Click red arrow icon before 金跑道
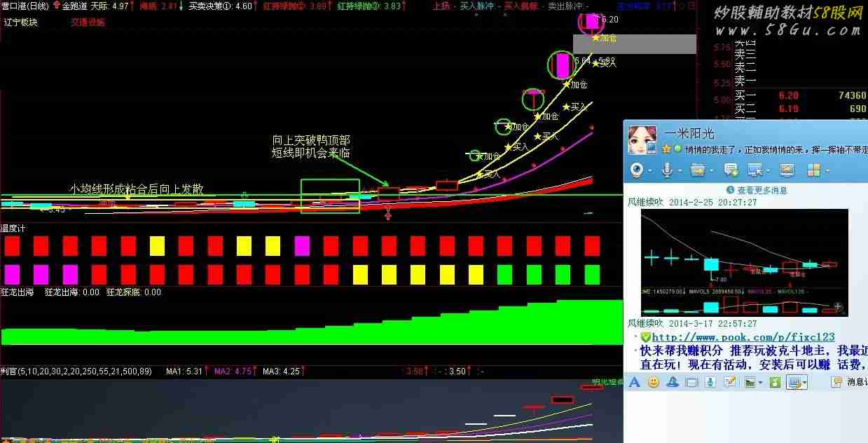 click(x=57, y=6)
